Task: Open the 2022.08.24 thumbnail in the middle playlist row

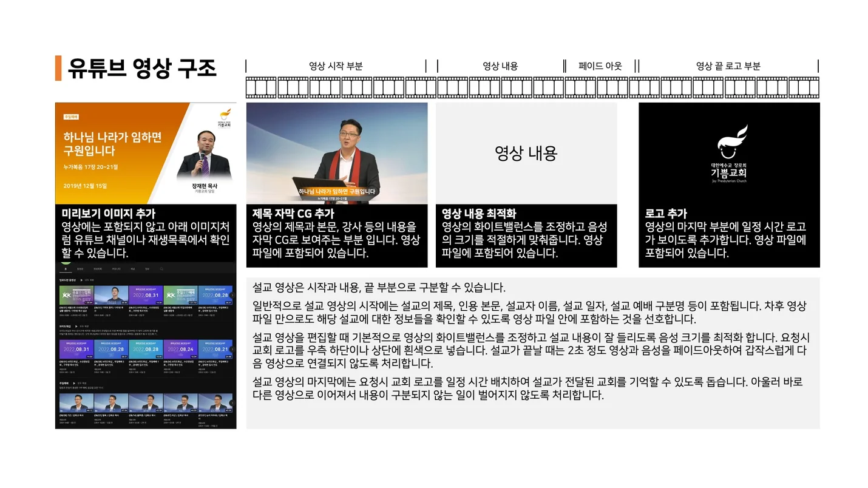Action: click(180, 349)
